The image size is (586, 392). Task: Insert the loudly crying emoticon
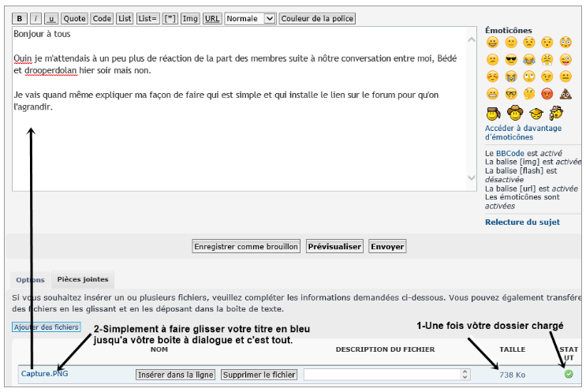coord(510,77)
